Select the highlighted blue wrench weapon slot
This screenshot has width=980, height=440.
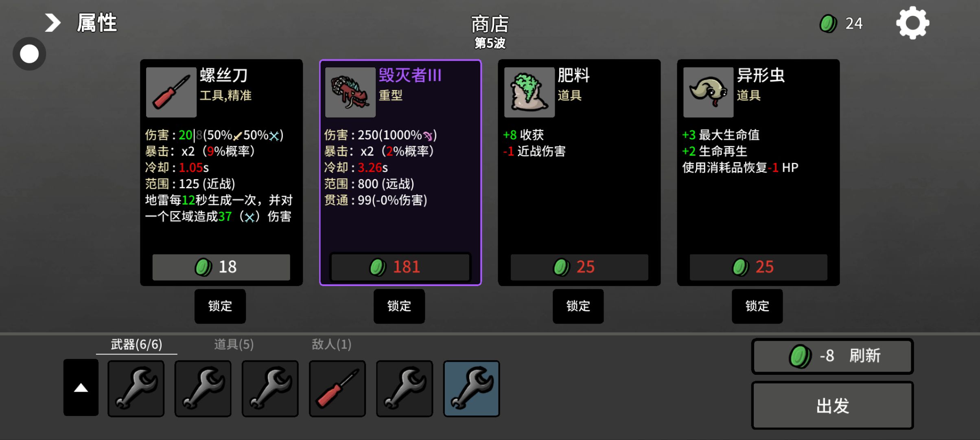click(x=471, y=388)
